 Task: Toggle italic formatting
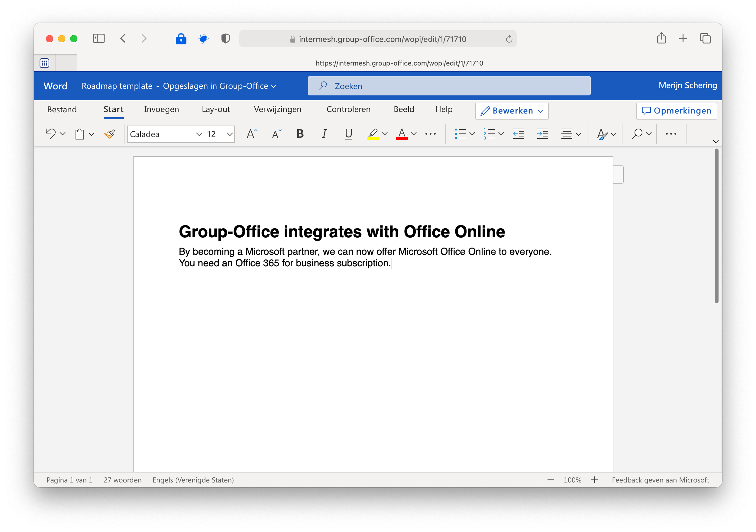coord(324,134)
